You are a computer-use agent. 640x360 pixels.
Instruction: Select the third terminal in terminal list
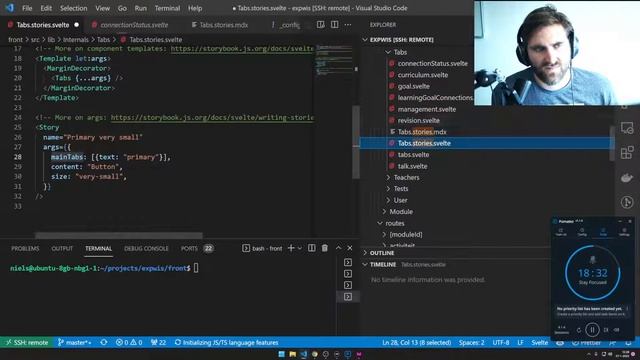[x=348, y=285]
